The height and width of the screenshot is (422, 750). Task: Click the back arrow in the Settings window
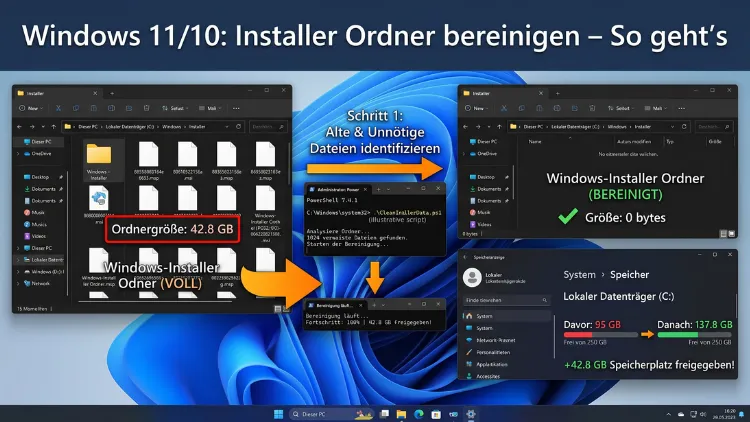[465, 257]
